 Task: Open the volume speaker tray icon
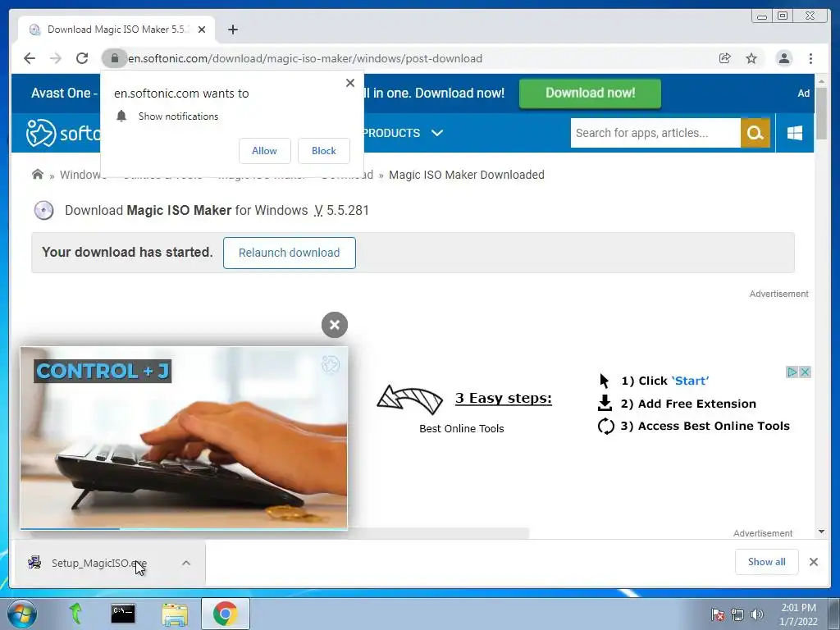pyautogui.click(x=756, y=614)
